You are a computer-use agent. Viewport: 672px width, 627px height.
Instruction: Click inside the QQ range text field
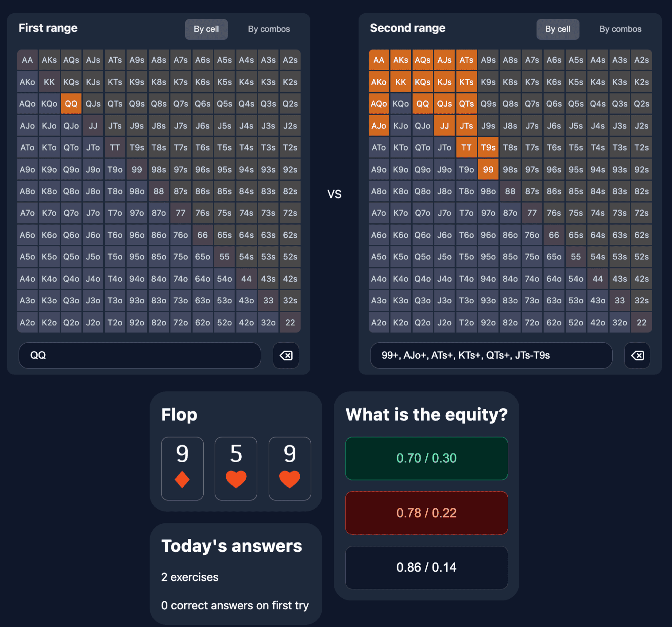[139, 356]
